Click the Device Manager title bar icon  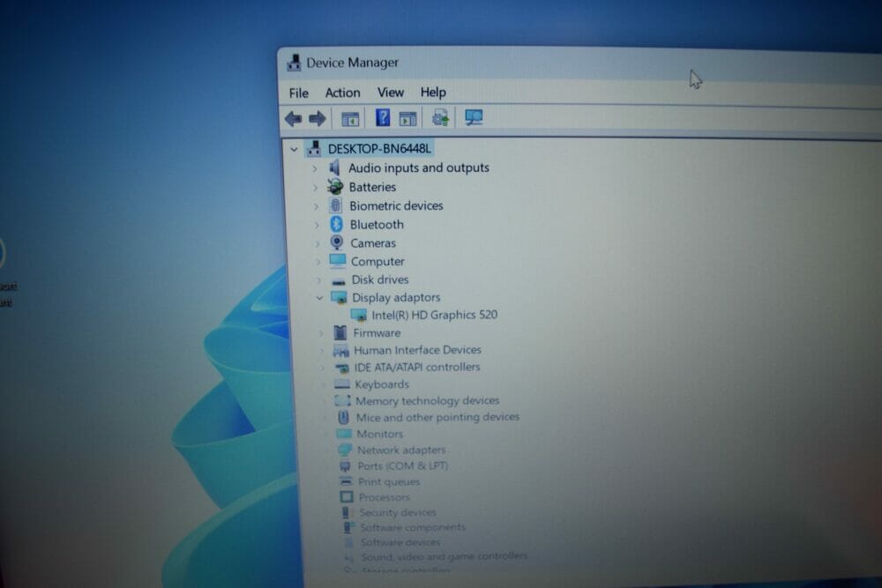[294, 63]
